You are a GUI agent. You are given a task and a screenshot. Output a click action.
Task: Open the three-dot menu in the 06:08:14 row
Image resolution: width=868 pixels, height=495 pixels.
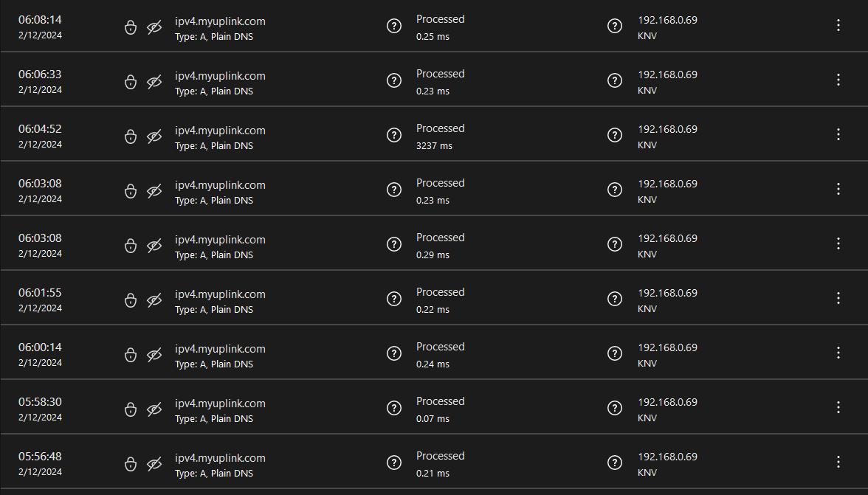838,25
